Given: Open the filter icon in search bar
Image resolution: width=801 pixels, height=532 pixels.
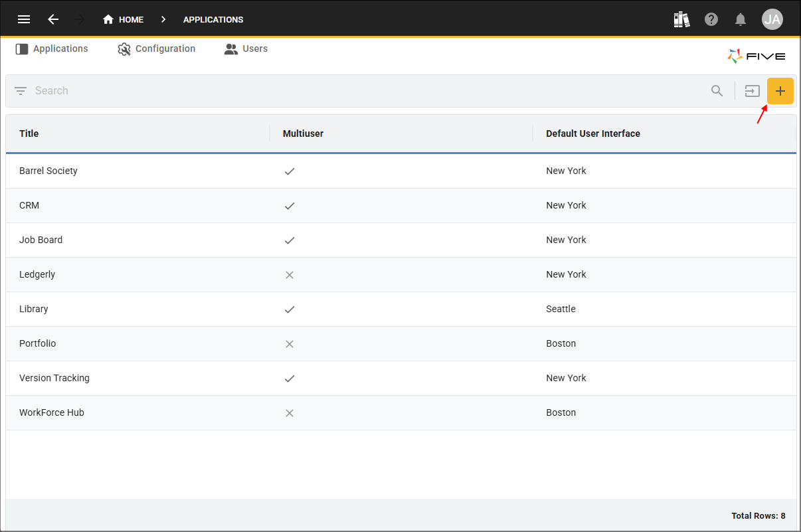Looking at the screenshot, I should point(21,91).
